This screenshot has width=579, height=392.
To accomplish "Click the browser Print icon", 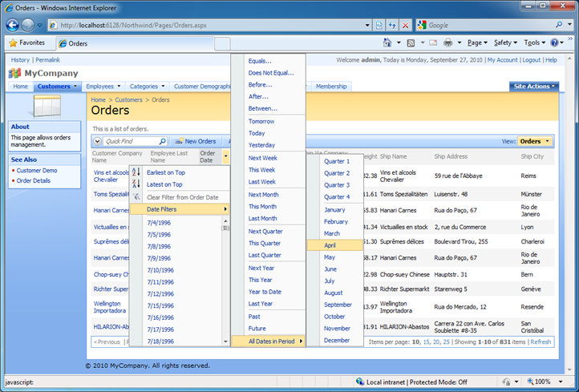I will pyautogui.click(x=448, y=42).
